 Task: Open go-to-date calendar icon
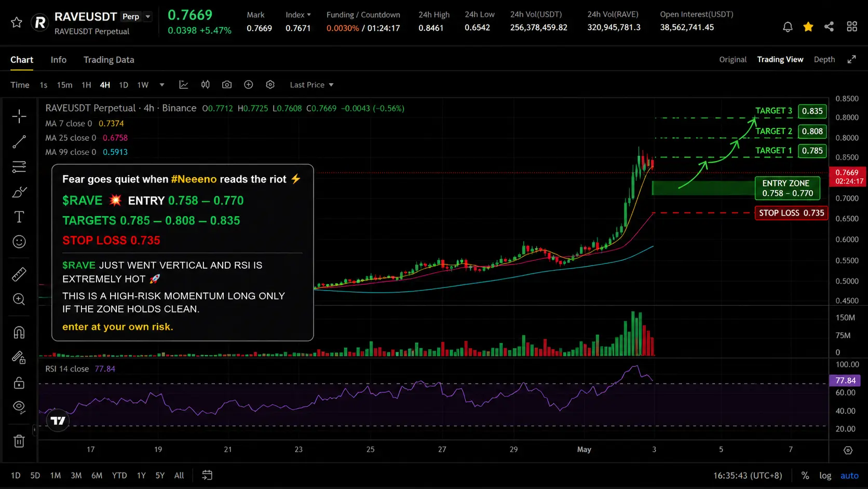coord(207,475)
